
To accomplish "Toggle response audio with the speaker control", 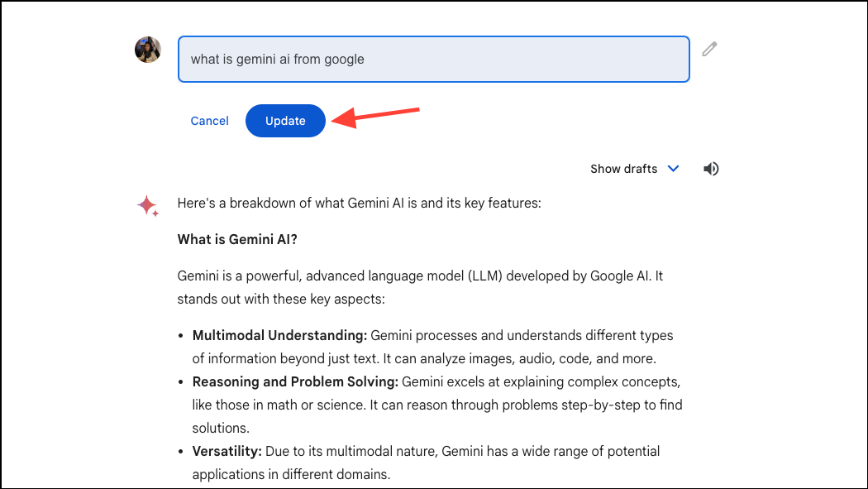I will click(x=711, y=169).
